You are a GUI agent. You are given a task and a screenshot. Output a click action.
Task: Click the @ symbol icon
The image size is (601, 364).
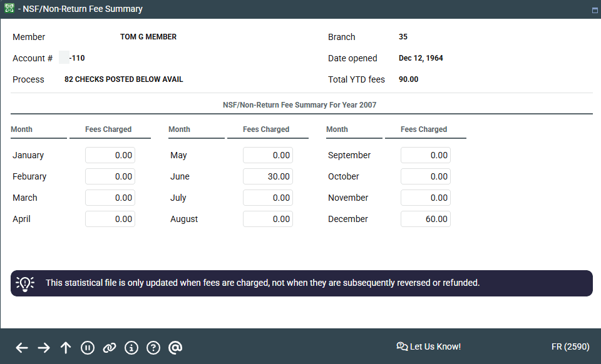point(175,348)
